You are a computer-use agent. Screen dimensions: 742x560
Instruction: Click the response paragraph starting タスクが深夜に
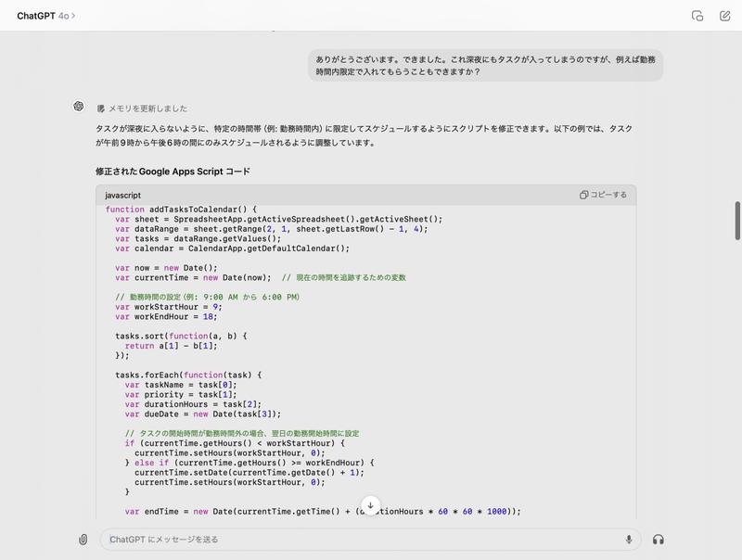(x=364, y=135)
